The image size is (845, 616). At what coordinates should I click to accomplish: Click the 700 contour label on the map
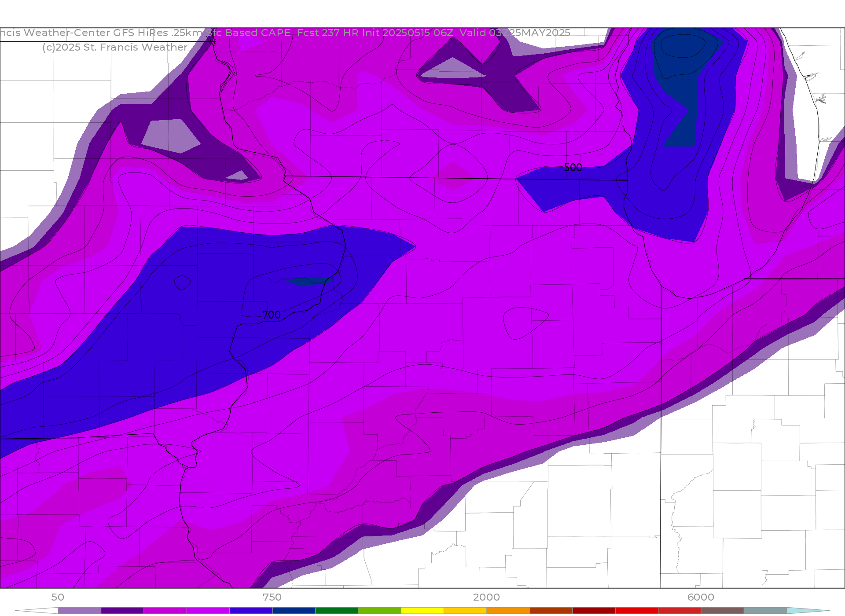[271, 315]
